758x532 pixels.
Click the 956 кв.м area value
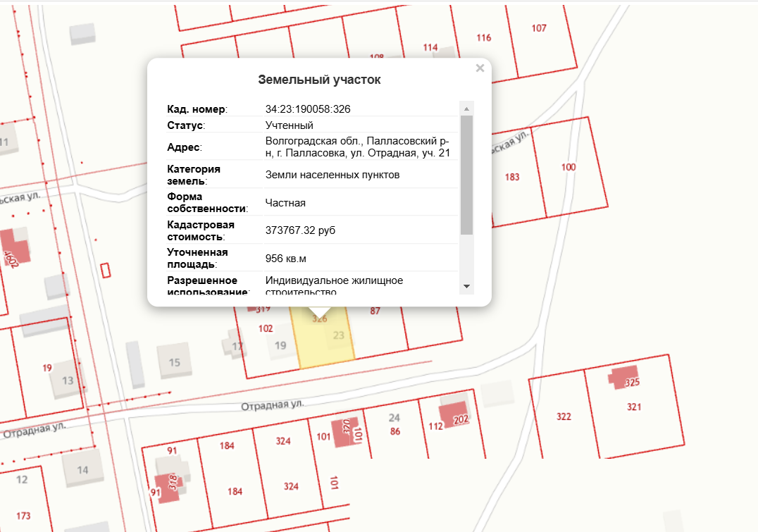click(286, 258)
